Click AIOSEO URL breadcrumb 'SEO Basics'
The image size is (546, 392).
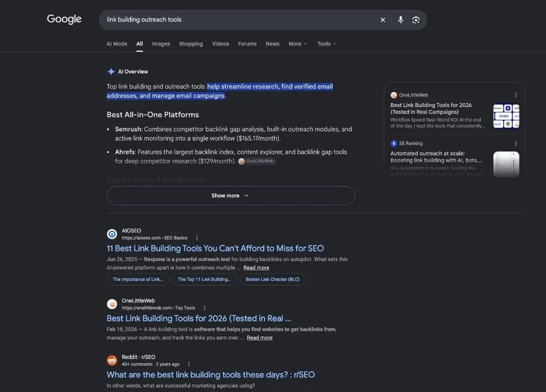(x=176, y=238)
